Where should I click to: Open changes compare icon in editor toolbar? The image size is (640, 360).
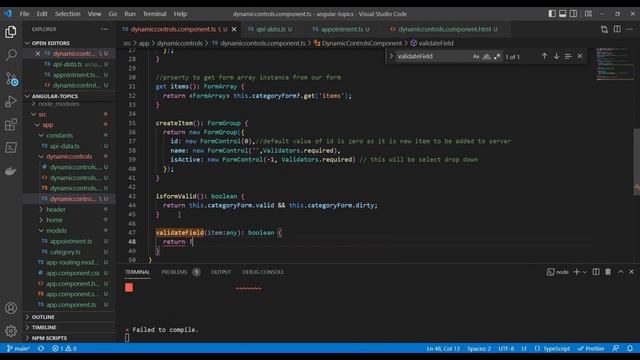(x=604, y=29)
